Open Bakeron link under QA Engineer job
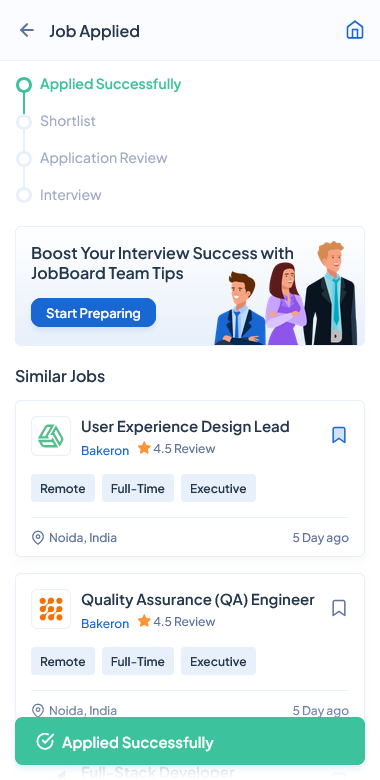 click(105, 624)
